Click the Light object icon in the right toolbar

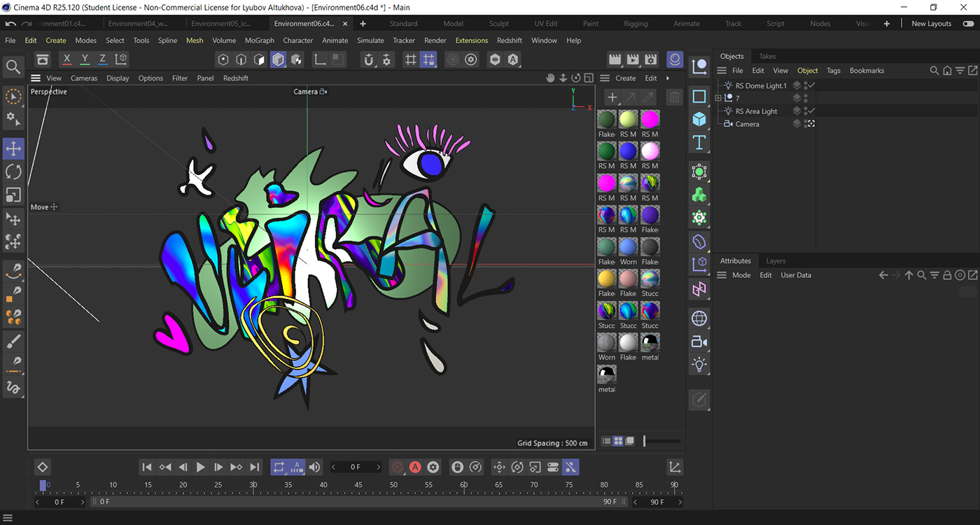tap(699, 365)
